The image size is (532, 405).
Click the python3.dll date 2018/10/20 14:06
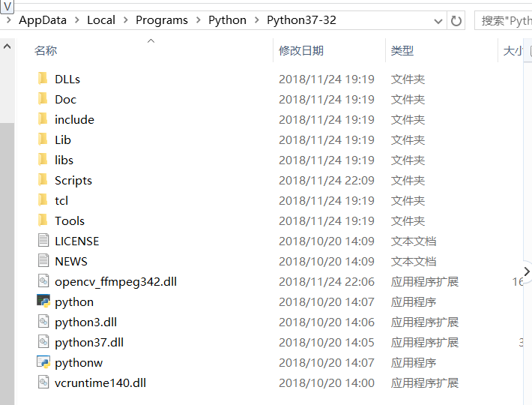tap(327, 322)
